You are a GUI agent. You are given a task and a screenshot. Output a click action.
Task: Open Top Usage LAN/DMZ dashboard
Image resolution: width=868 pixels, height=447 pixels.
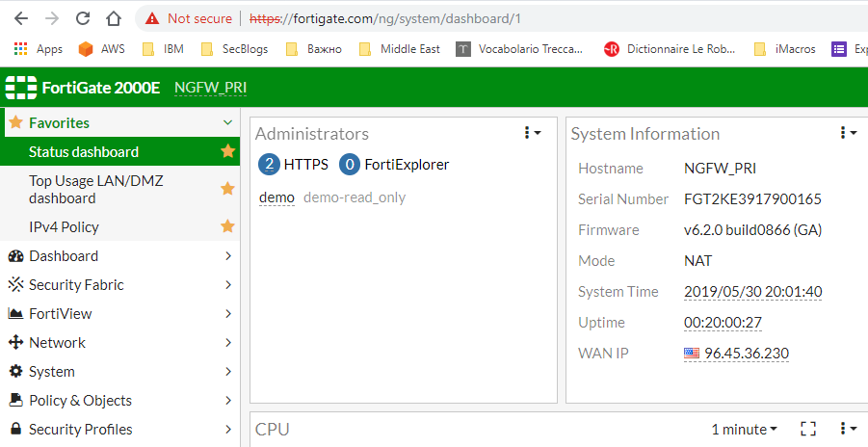(119, 190)
